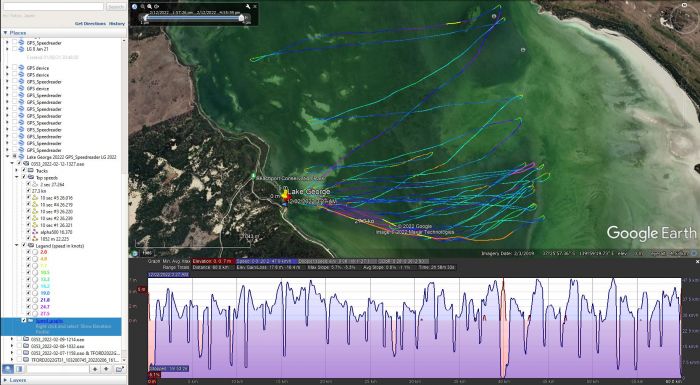
Task: Click the right time slider handle
Action: pos(242,18)
